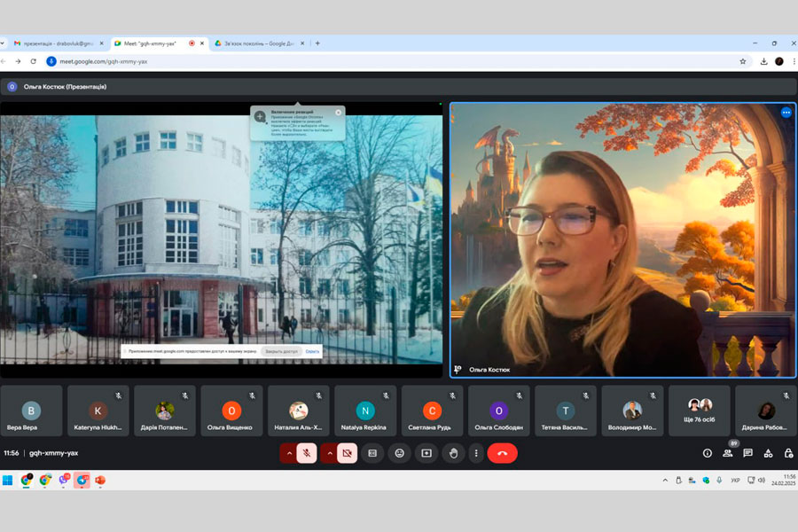Open the 'Ще 76 осіб' participants tile

point(700,411)
